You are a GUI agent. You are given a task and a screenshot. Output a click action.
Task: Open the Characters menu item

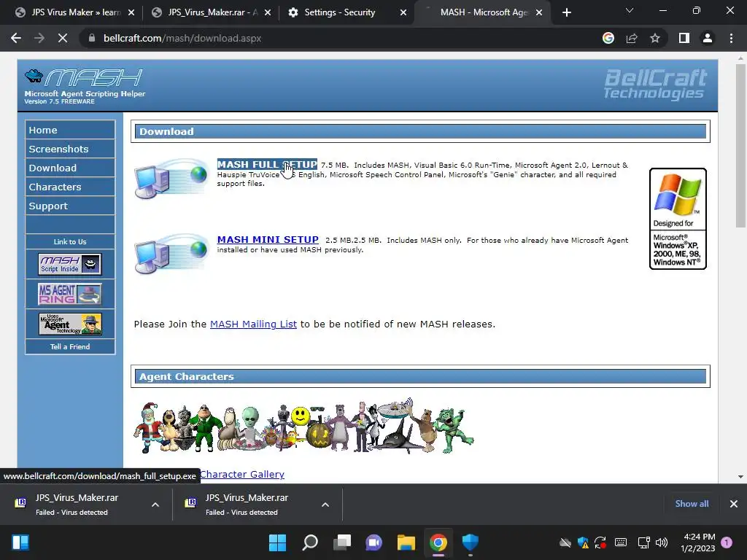tap(70, 187)
